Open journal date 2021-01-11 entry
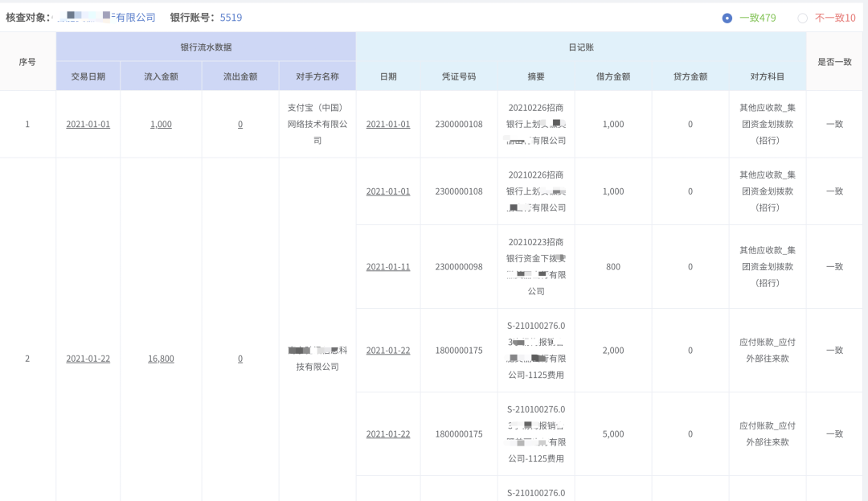868x501 pixels. [388, 267]
